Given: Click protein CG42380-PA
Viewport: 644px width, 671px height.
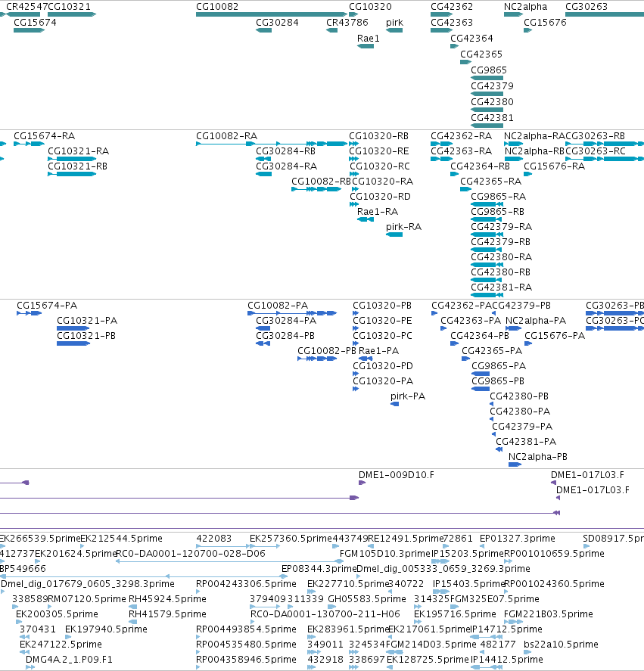Looking at the screenshot, I should pos(492,419).
